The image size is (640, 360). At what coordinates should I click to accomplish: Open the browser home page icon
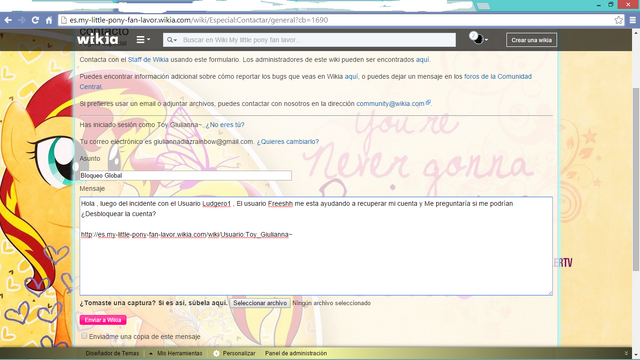49,20
